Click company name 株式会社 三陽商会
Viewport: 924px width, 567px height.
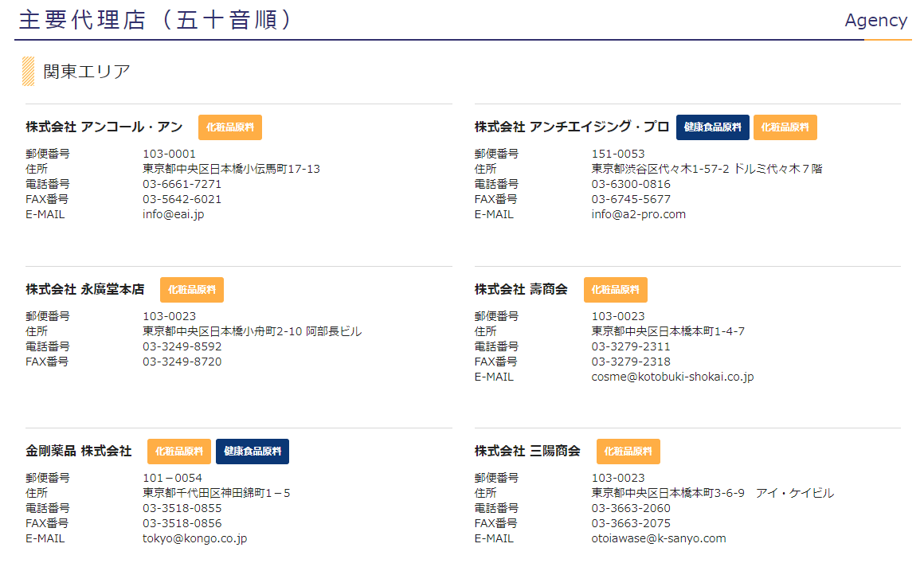(527, 451)
